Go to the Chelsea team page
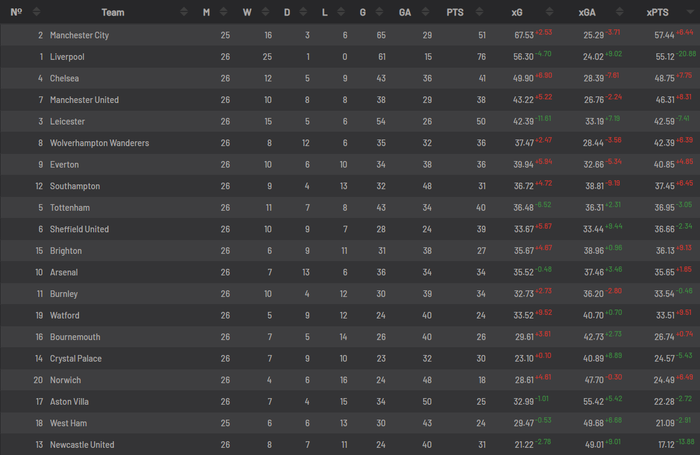The width and height of the screenshot is (700, 455). pos(64,78)
